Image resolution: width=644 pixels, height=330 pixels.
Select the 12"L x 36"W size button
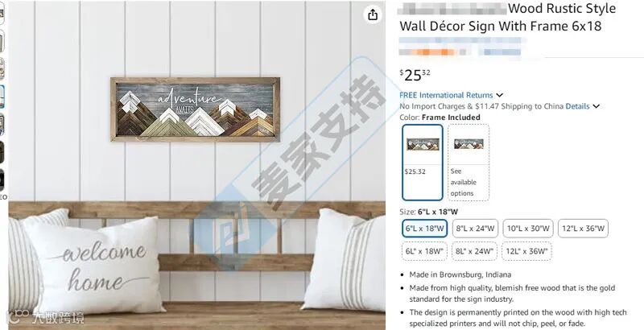583,229
